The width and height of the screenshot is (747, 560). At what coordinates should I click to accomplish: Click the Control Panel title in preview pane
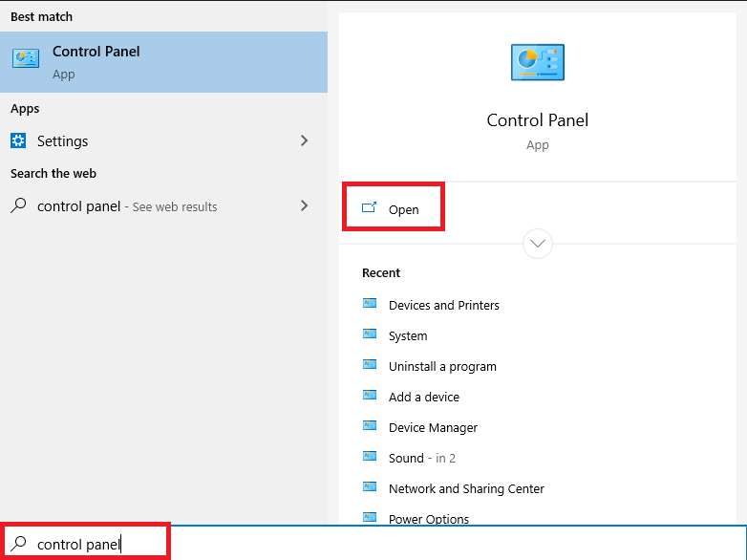point(538,120)
